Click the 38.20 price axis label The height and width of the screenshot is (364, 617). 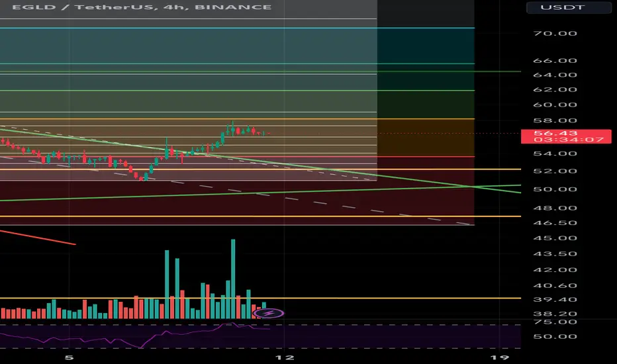(x=555, y=314)
